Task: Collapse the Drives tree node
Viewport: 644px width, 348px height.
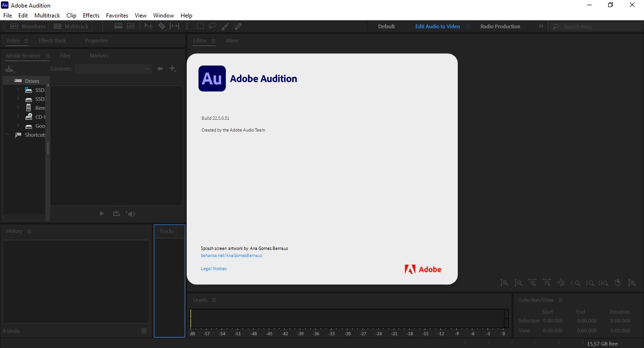Action: pyautogui.click(x=8, y=81)
